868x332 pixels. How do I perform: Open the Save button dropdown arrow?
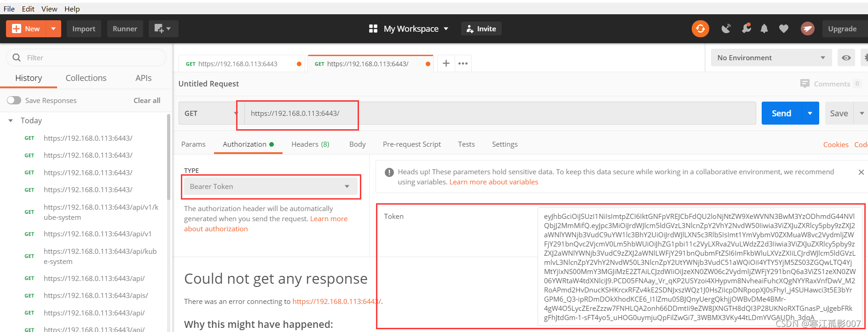click(x=862, y=113)
